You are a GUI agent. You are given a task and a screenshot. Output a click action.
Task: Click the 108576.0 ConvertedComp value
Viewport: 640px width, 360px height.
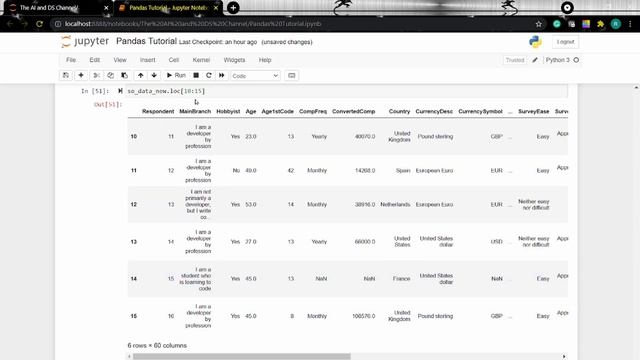363,316
